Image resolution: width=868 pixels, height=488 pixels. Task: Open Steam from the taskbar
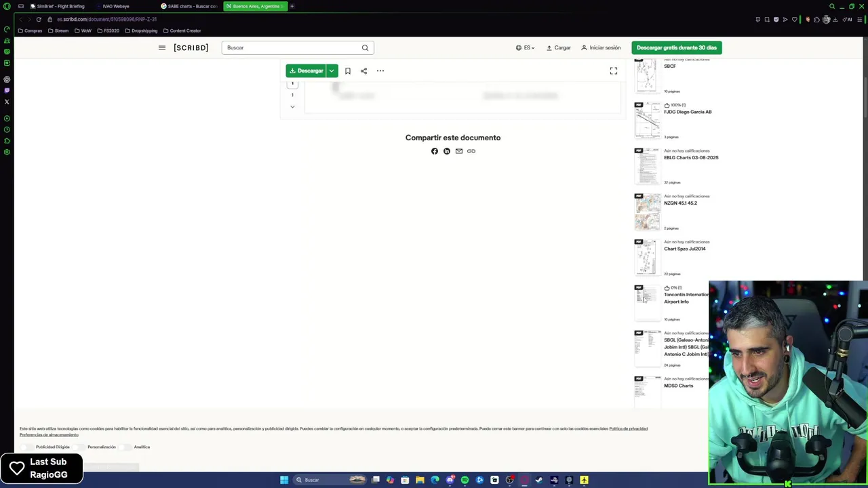click(x=539, y=480)
